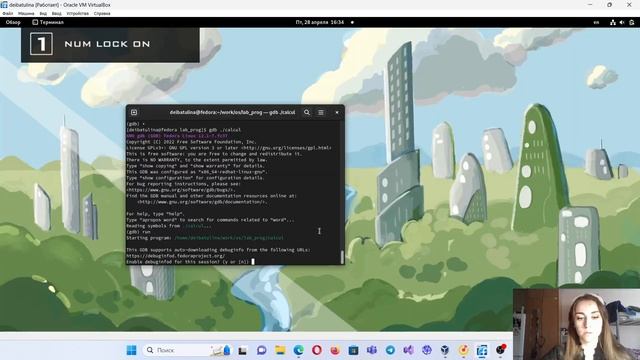Open the Устройства menu in VirtualBox
The width and height of the screenshot is (640, 360).
[x=78, y=13]
